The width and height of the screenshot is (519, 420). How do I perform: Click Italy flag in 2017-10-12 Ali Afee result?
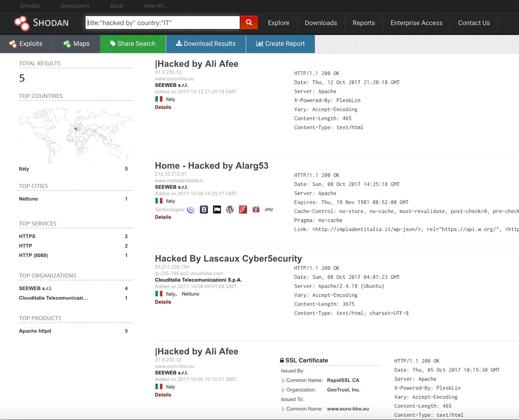coord(159,99)
